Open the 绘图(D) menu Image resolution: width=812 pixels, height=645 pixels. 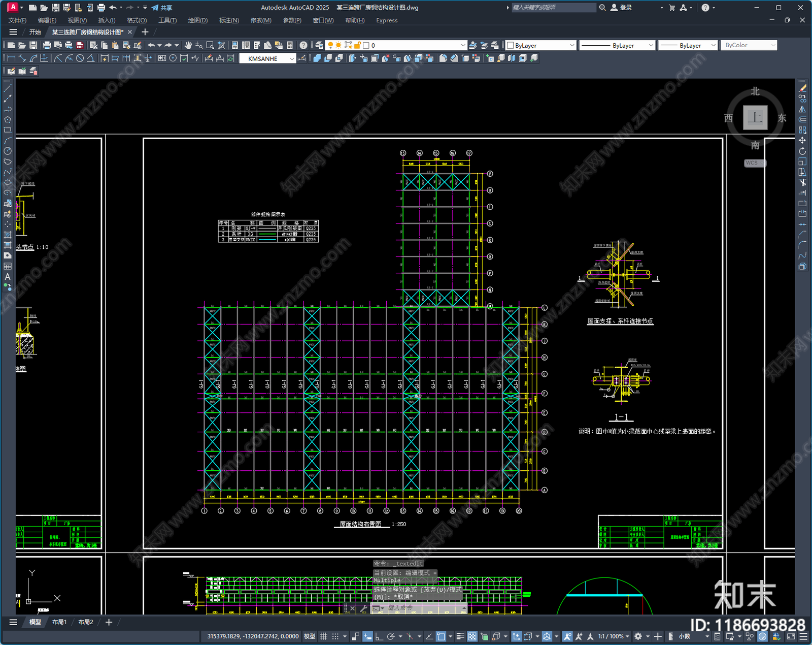point(197,20)
